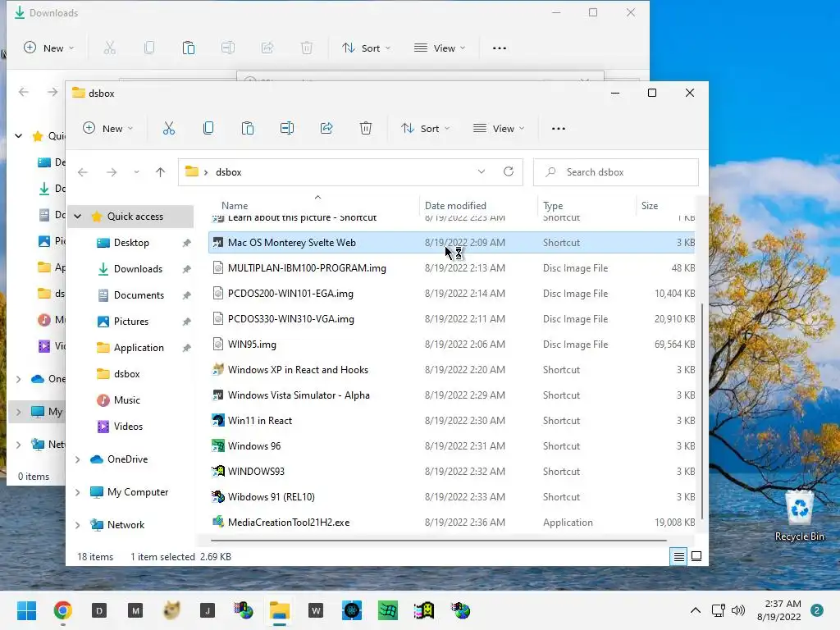Click the horizontal scrollbar in dsbox file list
The image size is (840, 630).
[x=439, y=541]
